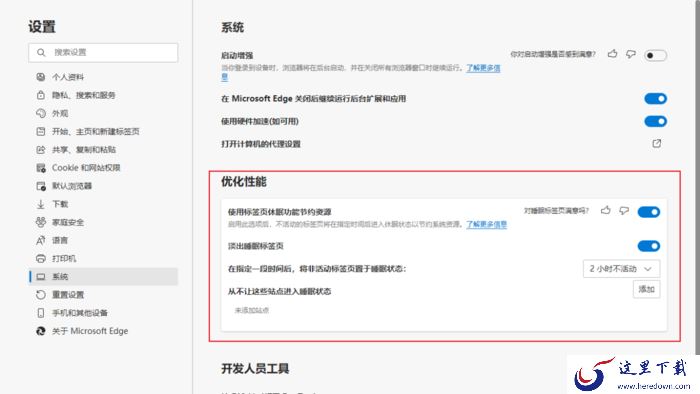Click the 打印机 printer icon
700x394 pixels.
(x=41, y=258)
